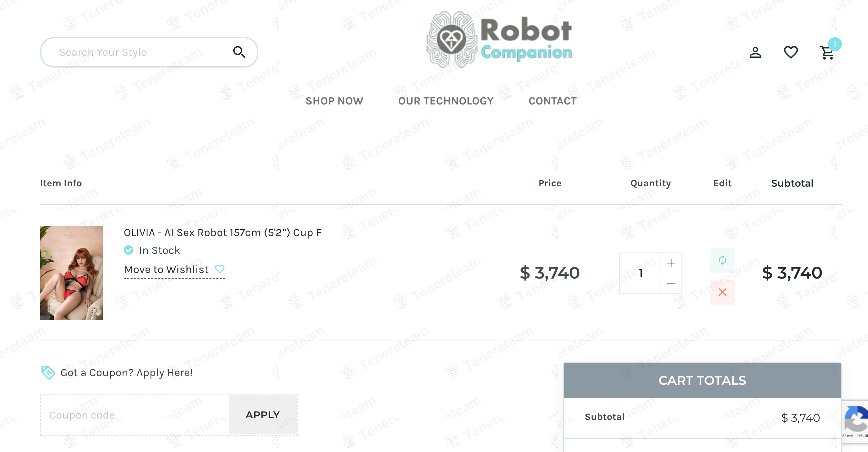
Task: Go to the CONTACT page
Action: tap(552, 101)
